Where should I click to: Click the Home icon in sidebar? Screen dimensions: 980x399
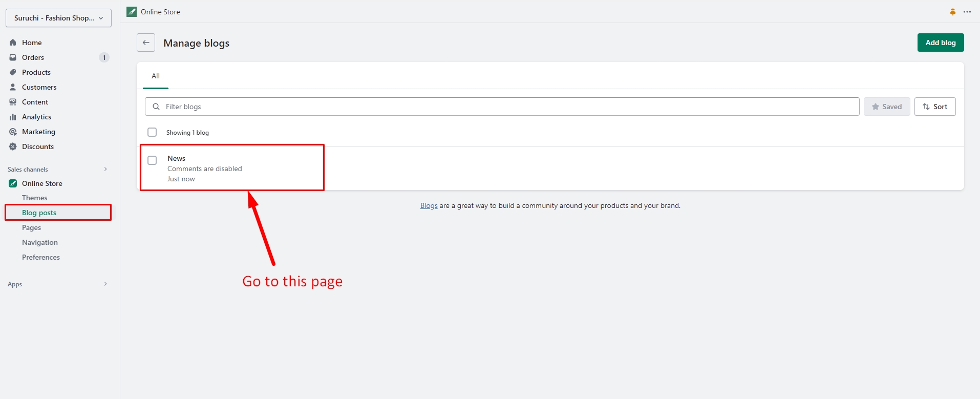pos(13,43)
